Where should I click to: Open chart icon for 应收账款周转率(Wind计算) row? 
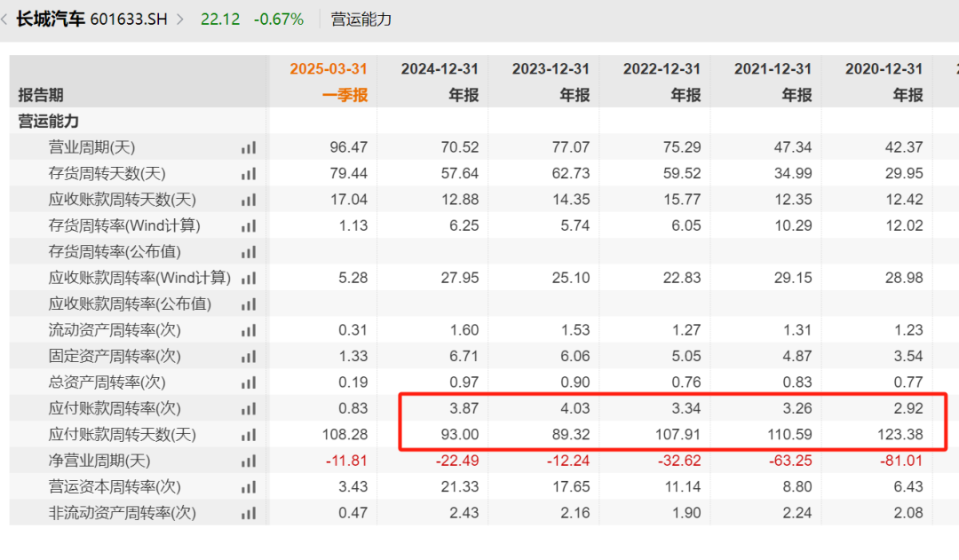tap(249, 279)
